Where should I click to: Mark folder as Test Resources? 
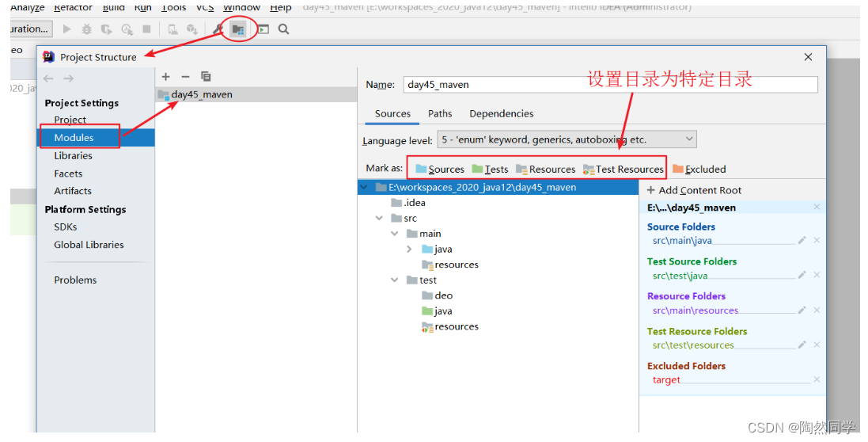coord(623,169)
